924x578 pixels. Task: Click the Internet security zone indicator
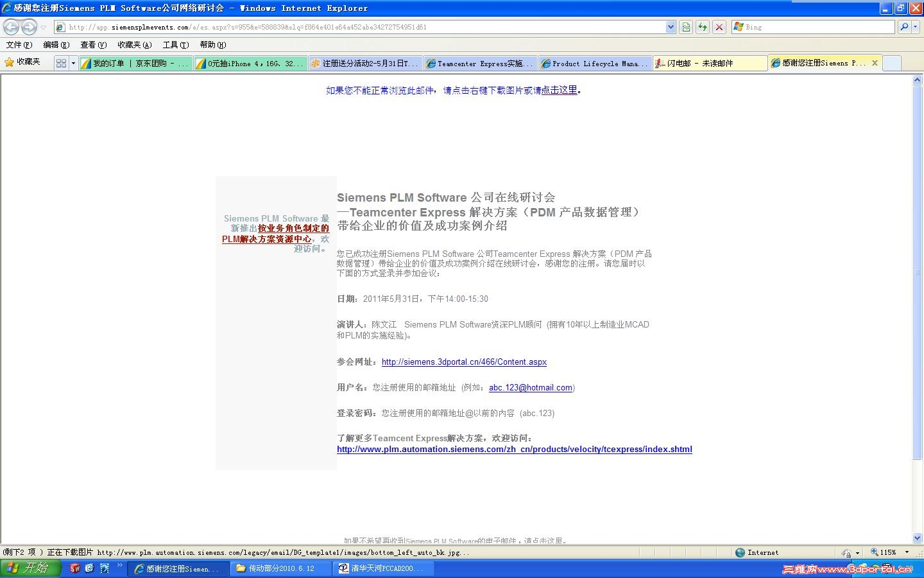coord(757,552)
